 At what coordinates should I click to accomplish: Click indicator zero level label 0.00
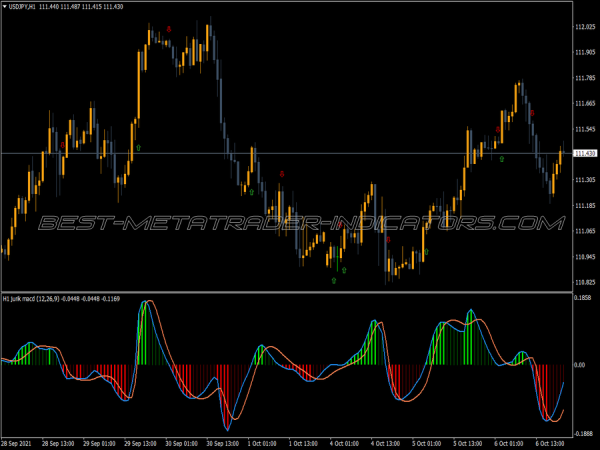[x=580, y=365]
